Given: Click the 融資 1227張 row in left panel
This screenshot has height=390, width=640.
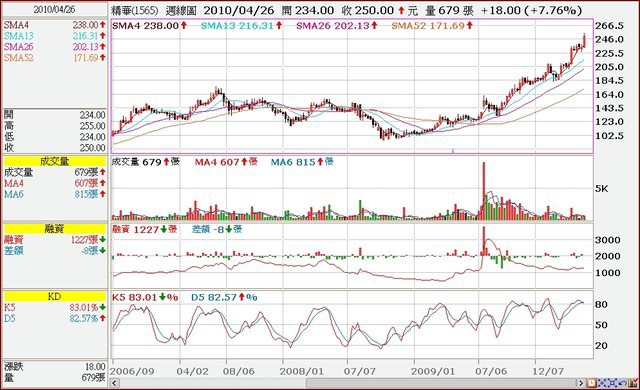Looking at the screenshot, I should click(55, 239).
